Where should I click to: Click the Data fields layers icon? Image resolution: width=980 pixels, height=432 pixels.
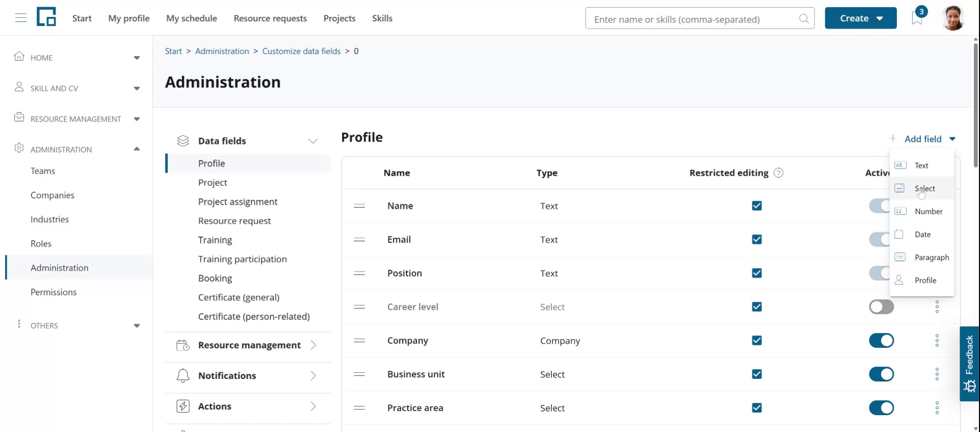[x=183, y=141]
